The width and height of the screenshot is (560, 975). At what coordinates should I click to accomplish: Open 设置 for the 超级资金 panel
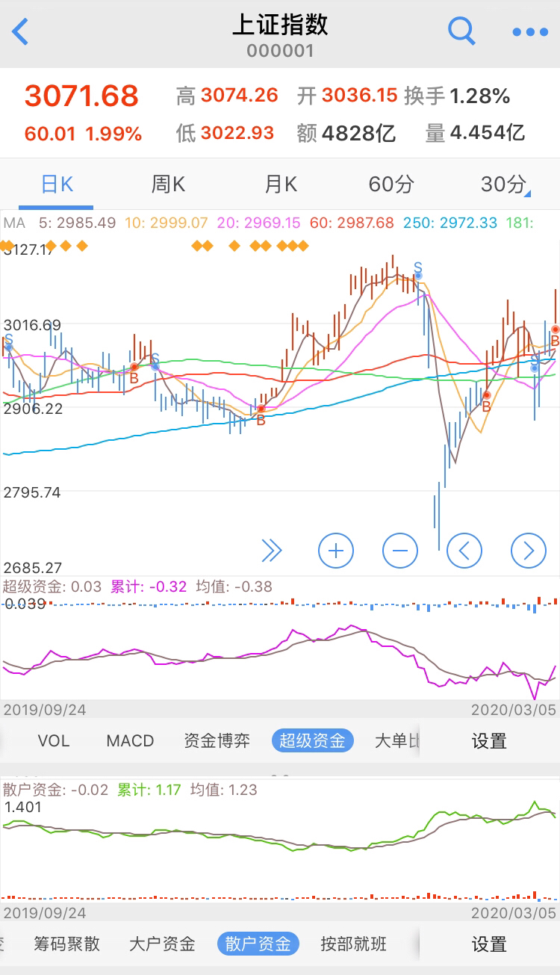[x=489, y=740]
